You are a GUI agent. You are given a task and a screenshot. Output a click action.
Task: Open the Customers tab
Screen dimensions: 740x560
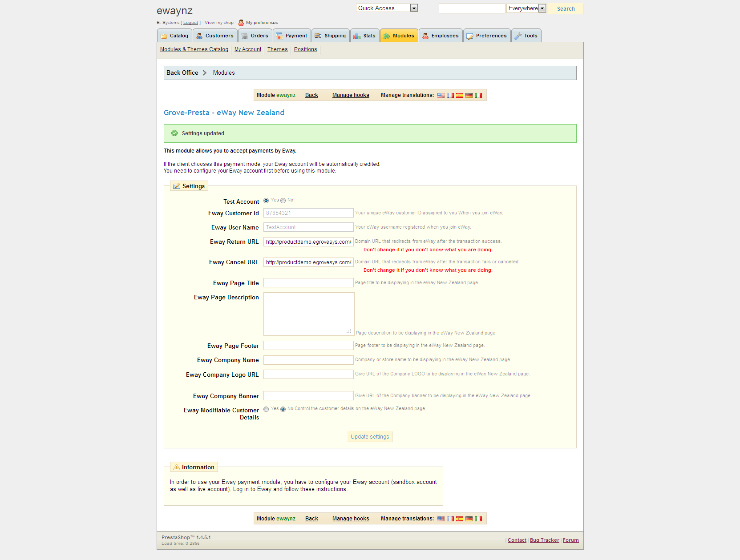point(215,36)
